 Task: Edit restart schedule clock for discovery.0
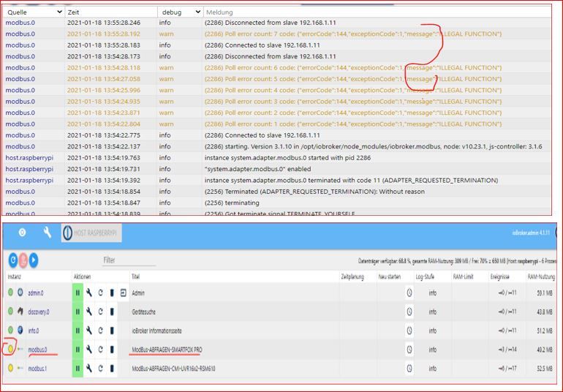click(409, 312)
